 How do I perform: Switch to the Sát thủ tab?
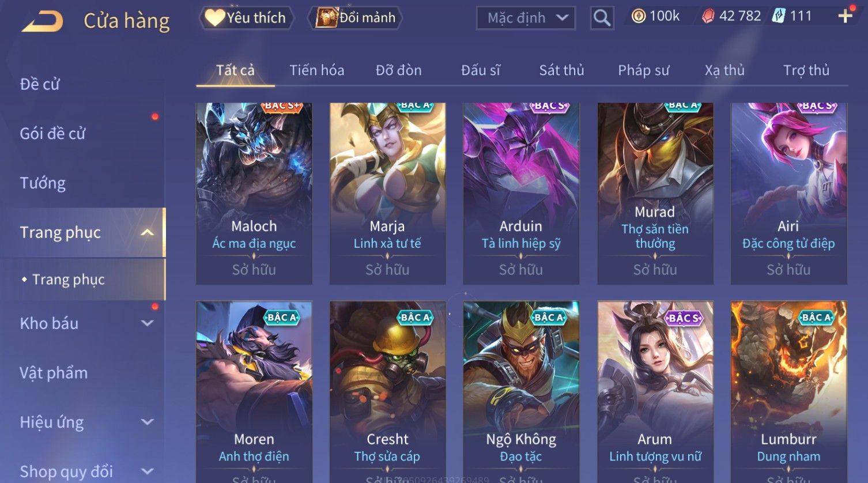point(561,70)
